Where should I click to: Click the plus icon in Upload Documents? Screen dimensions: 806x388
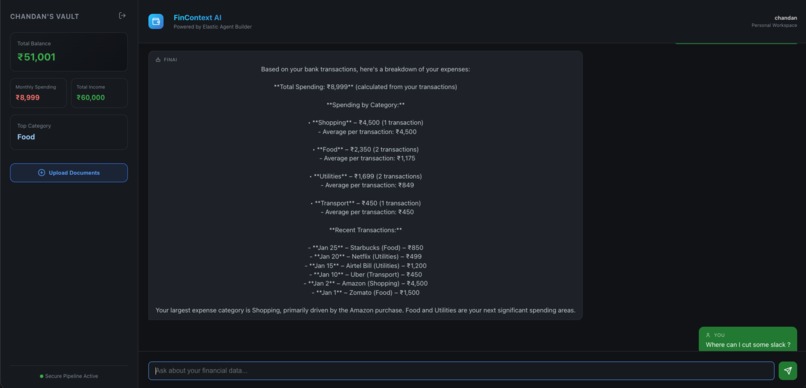pos(42,173)
